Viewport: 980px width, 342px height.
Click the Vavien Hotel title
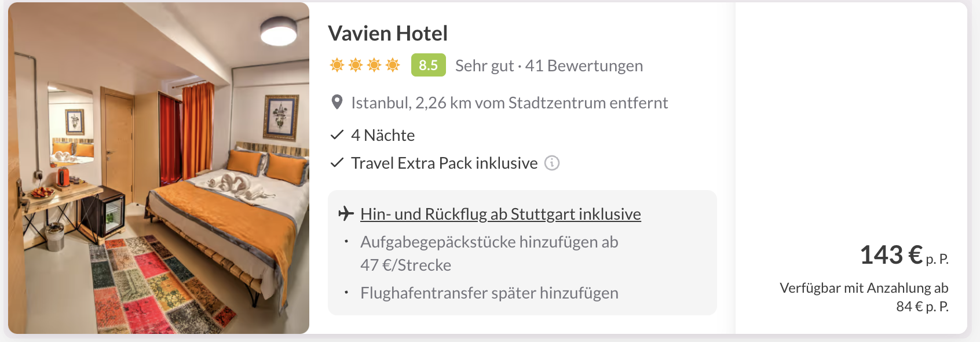[x=387, y=34]
